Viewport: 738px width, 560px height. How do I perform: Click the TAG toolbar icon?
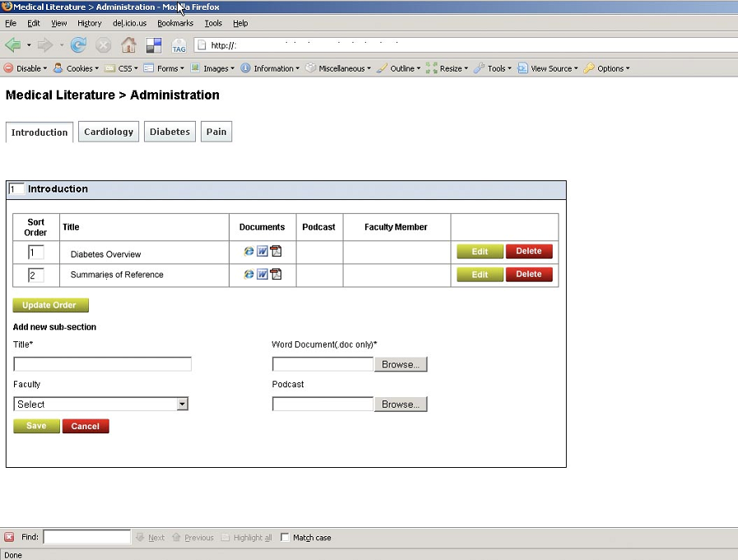[x=179, y=46]
